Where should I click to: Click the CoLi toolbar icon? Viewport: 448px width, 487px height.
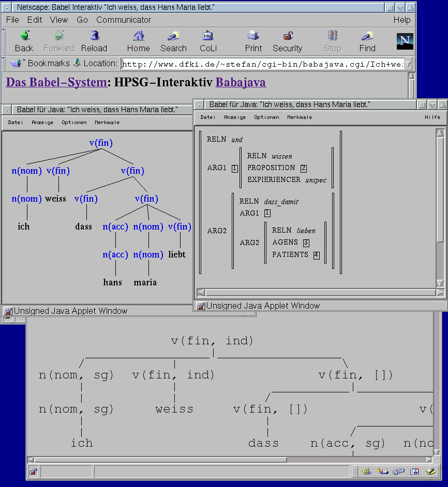tap(207, 36)
